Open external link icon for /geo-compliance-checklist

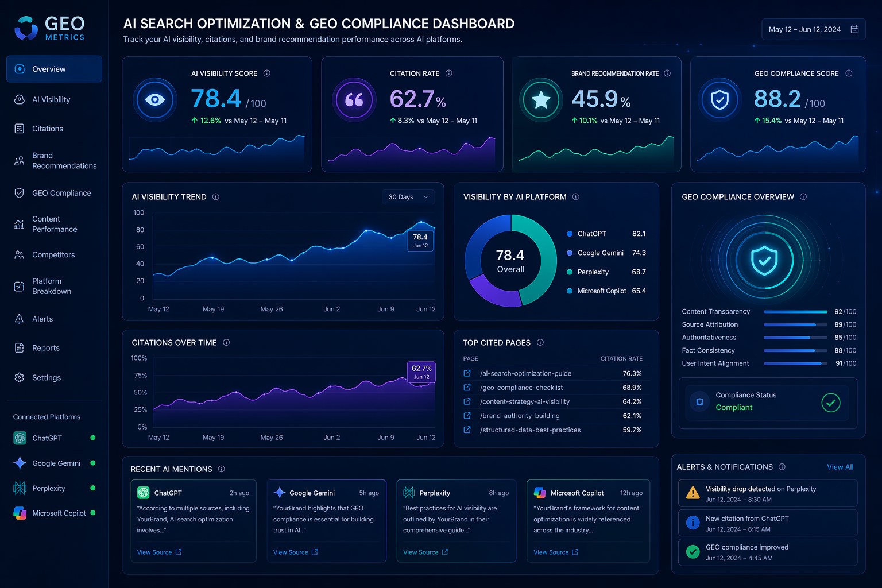pyautogui.click(x=467, y=388)
